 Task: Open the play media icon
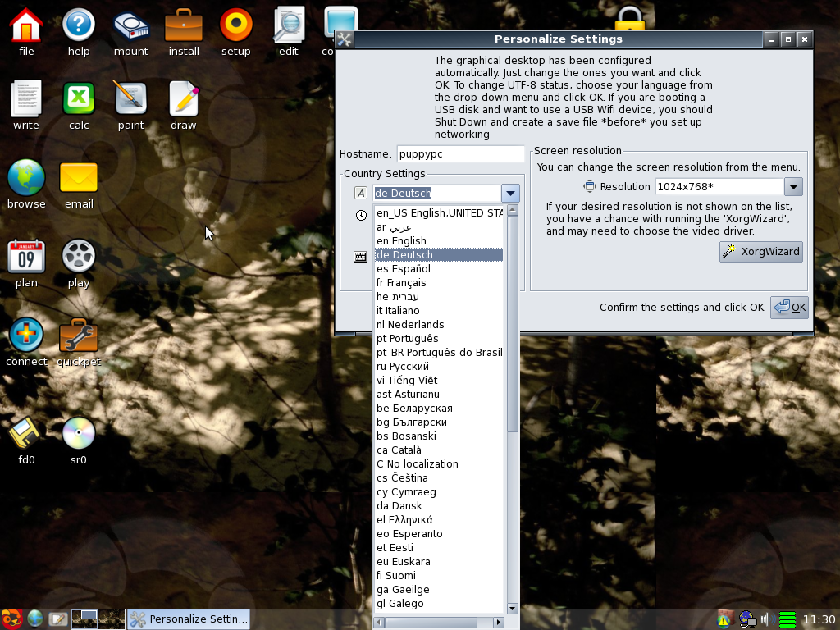point(79,258)
